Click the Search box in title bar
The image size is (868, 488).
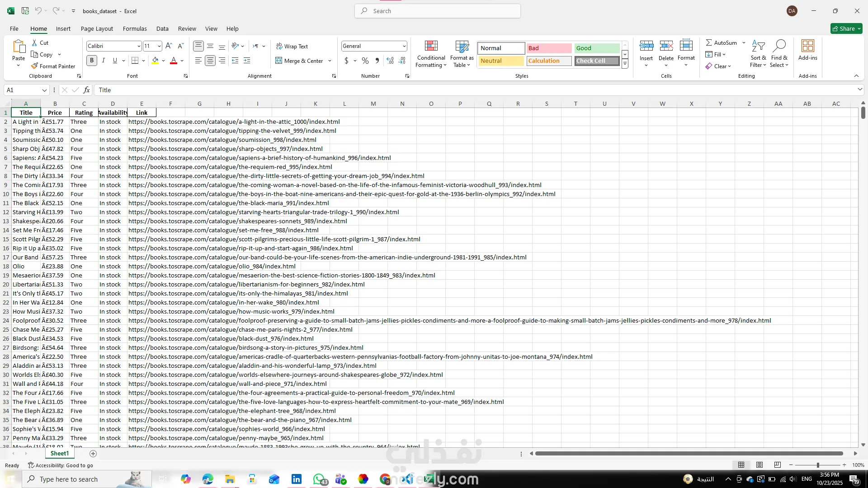click(x=437, y=11)
